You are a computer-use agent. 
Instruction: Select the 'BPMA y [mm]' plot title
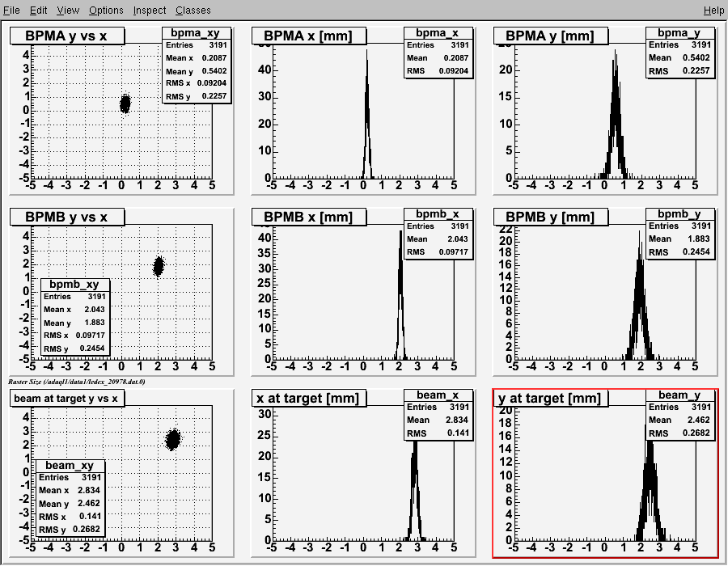tap(550, 36)
